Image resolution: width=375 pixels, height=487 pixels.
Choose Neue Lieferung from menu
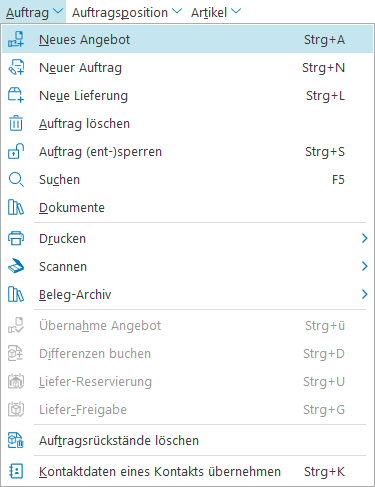coord(187,95)
